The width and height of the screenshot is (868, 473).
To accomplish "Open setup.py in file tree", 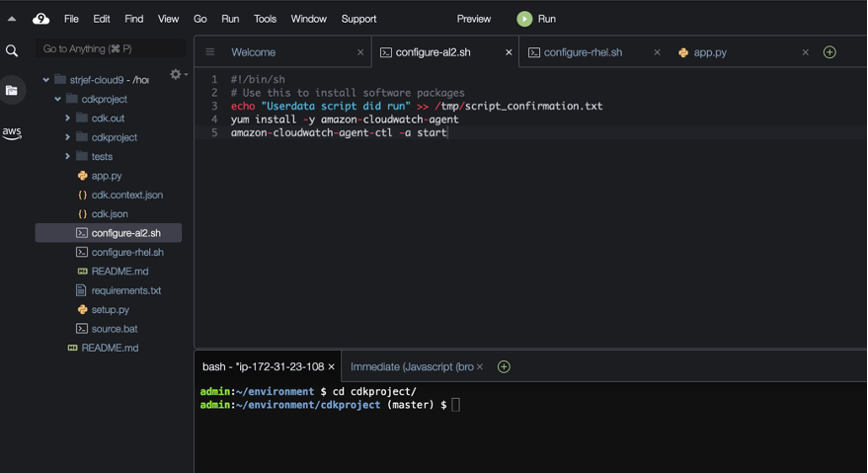I will (111, 310).
